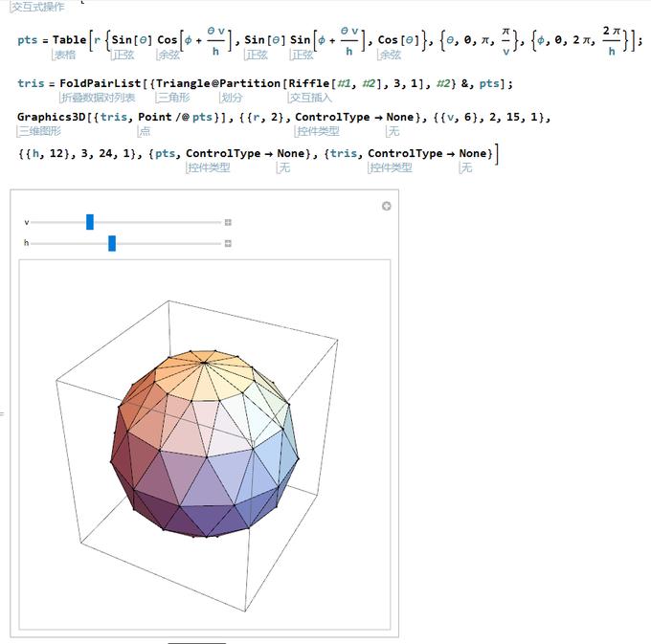
Task: Click the Partition function name
Action: coord(251,83)
